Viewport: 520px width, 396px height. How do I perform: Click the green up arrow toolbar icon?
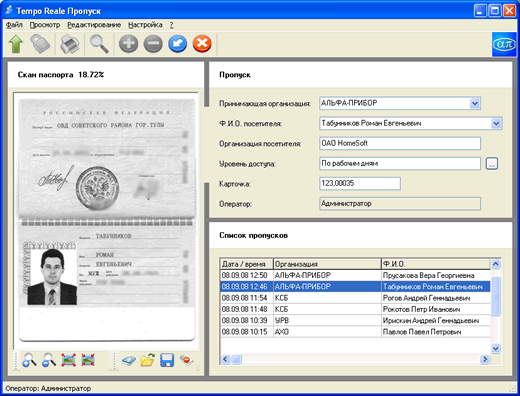16,44
